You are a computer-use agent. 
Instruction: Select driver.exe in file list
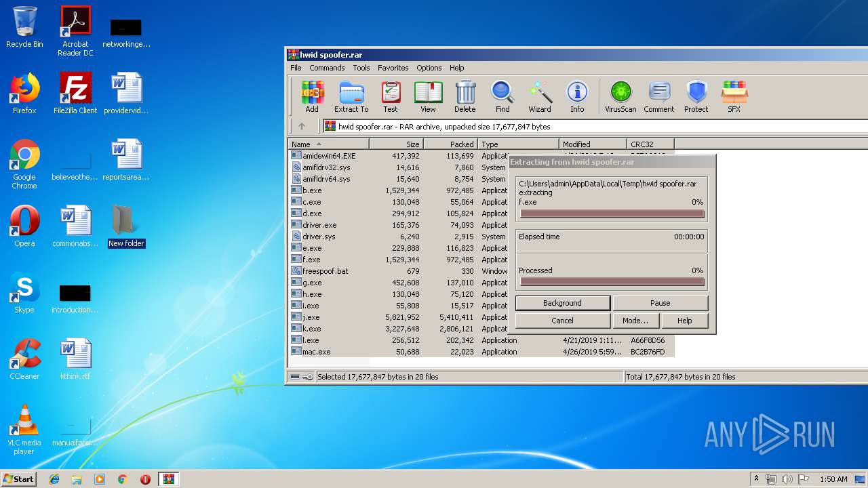point(319,225)
